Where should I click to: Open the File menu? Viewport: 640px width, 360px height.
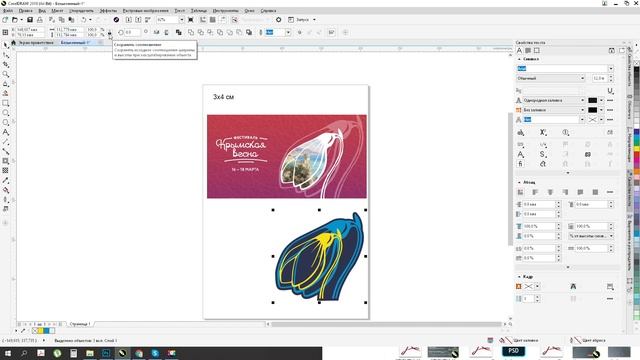(8, 11)
